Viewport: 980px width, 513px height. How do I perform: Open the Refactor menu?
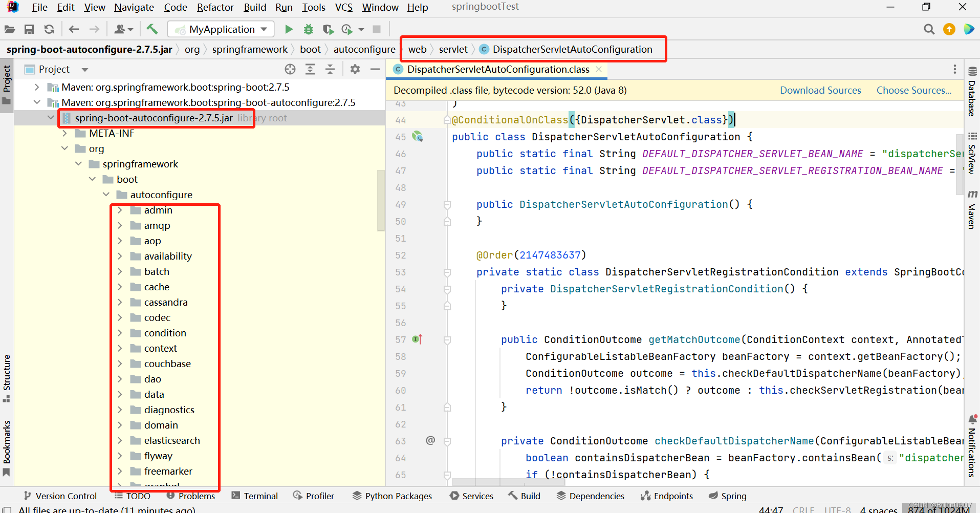215,7
